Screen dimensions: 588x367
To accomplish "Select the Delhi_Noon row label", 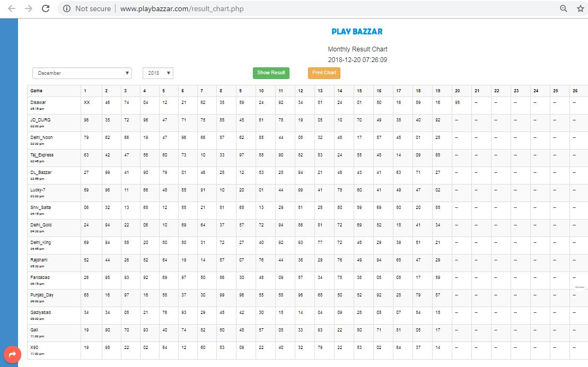I will [x=41, y=138].
